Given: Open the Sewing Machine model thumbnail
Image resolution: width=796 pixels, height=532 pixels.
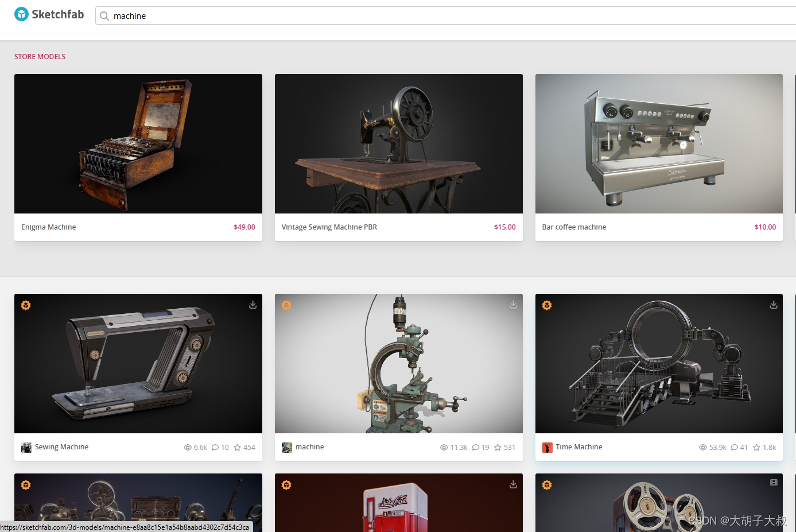Looking at the screenshot, I should click(x=138, y=363).
